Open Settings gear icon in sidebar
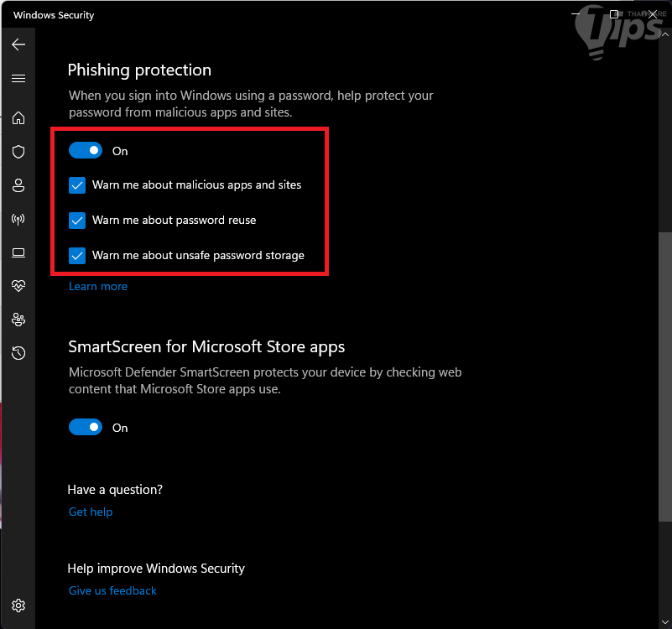The image size is (672, 629). click(x=18, y=606)
